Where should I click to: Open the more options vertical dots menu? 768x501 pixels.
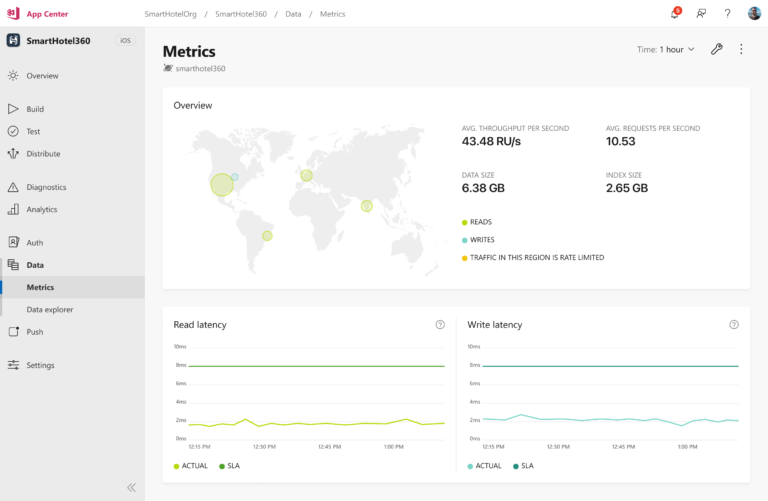click(741, 49)
